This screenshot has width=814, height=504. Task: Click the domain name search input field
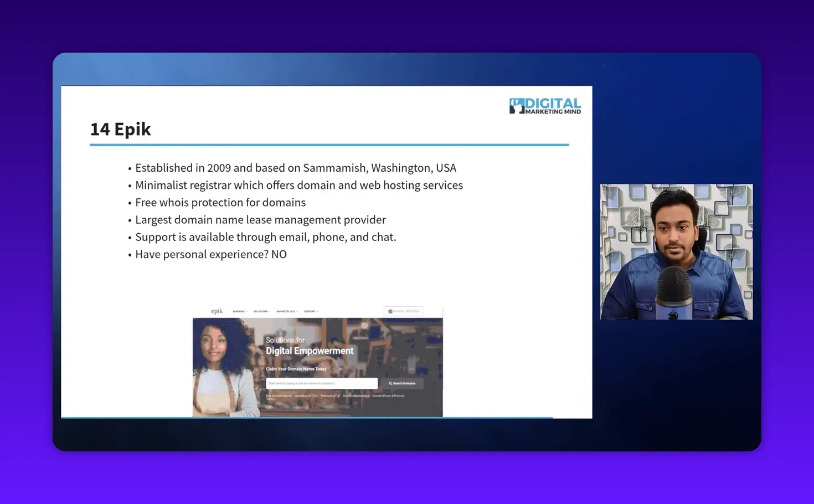322,383
